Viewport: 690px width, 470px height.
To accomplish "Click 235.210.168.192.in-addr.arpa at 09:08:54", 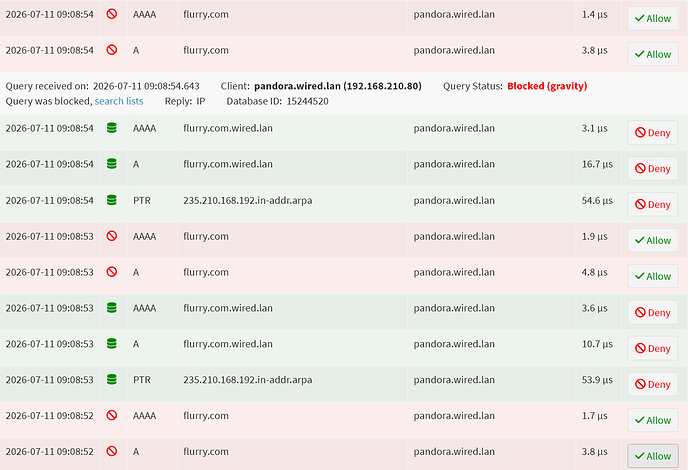I will coord(248,200).
